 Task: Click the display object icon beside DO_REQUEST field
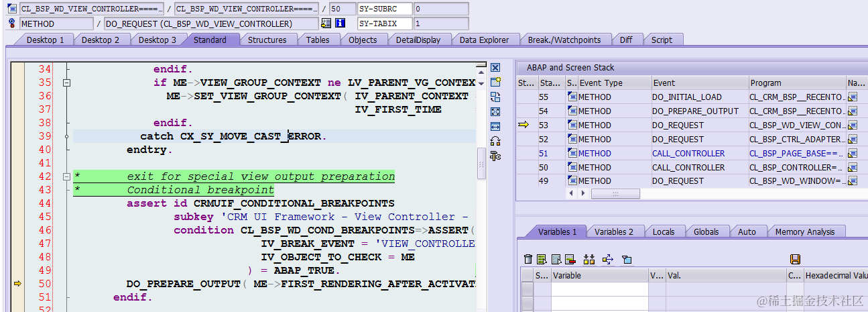(326, 23)
